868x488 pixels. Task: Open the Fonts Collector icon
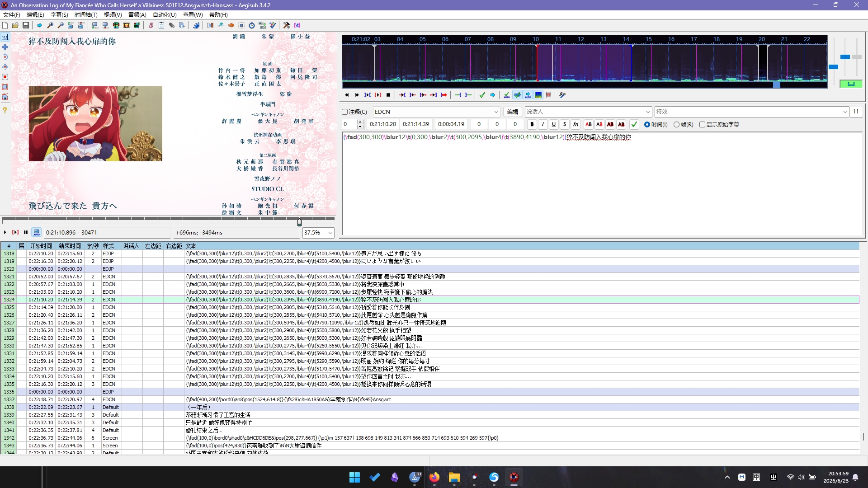coord(182,25)
